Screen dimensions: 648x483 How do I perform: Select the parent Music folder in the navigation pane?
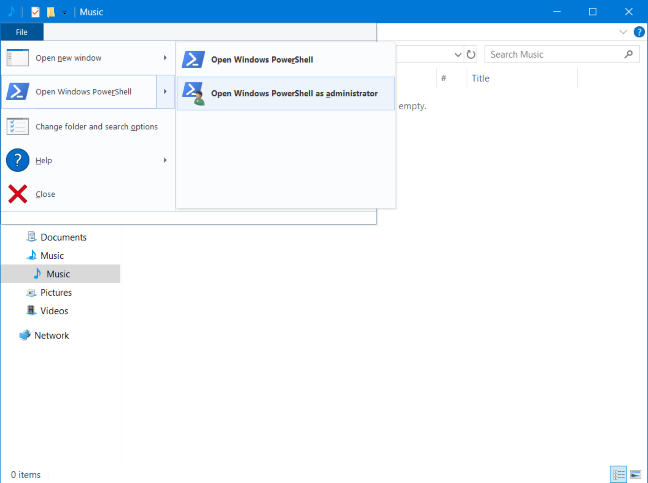coord(52,256)
